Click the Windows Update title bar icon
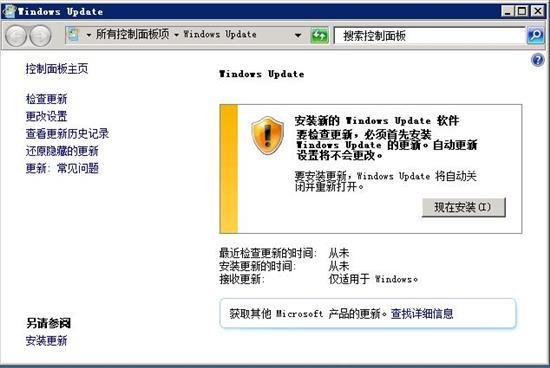Image resolution: width=550 pixels, height=368 pixels. tap(9, 11)
